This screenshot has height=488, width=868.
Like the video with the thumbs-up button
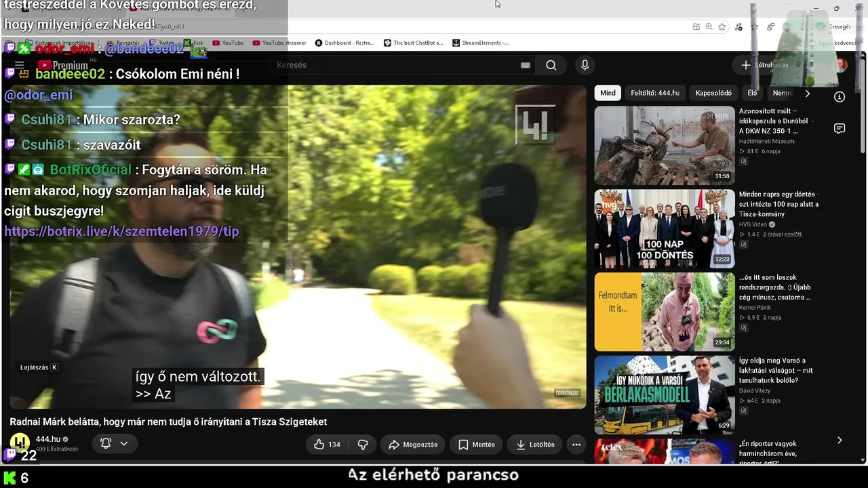tap(327, 445)
